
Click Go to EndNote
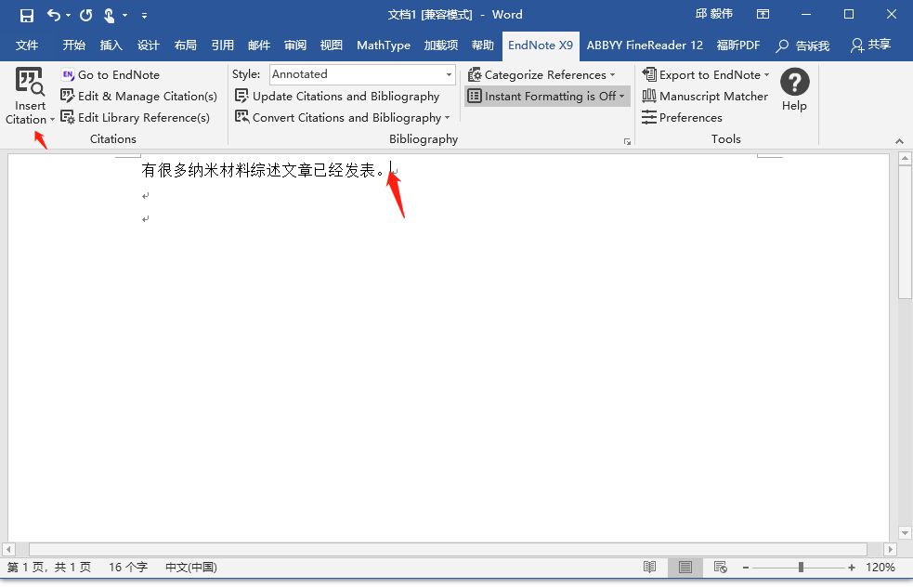coord(110,74)
